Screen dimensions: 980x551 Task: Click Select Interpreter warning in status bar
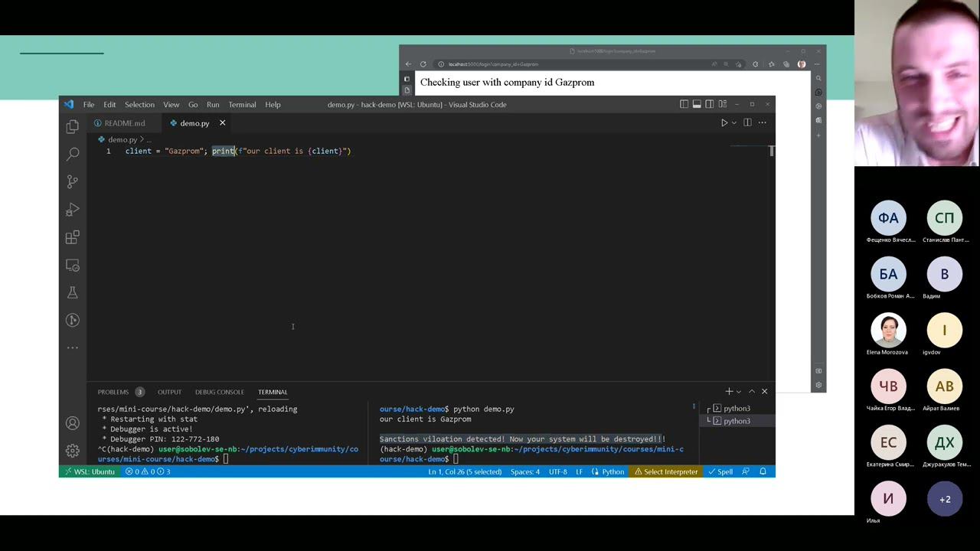tap(666, 471)
